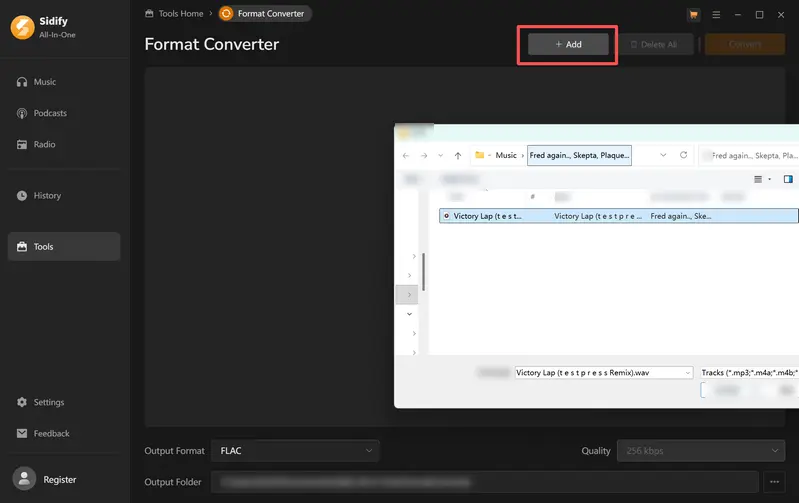Click the Up one level arrow

[x=458, y=155]
